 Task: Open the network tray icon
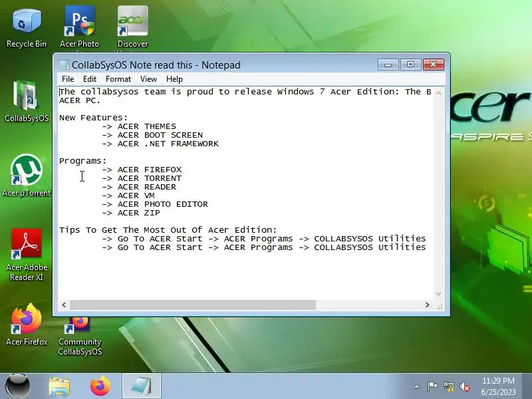pos(448,386)
